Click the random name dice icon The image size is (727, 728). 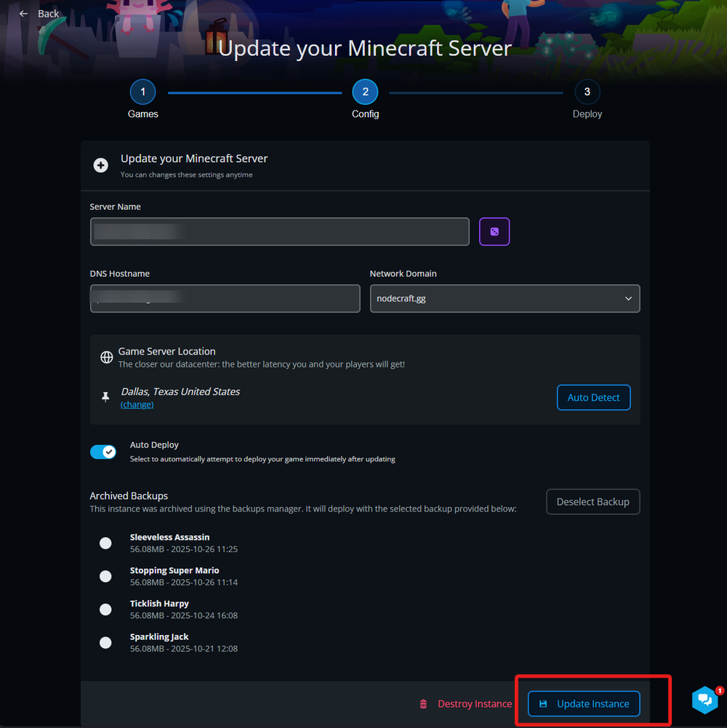point(494,232)
